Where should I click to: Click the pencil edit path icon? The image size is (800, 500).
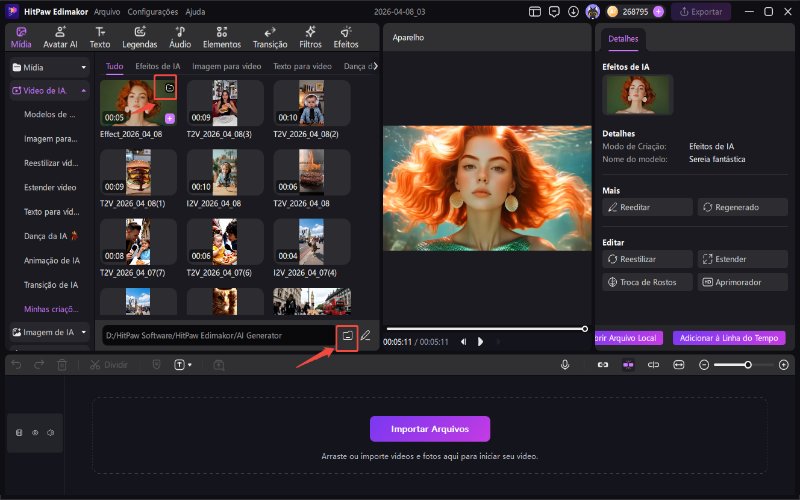click(366, 336)
